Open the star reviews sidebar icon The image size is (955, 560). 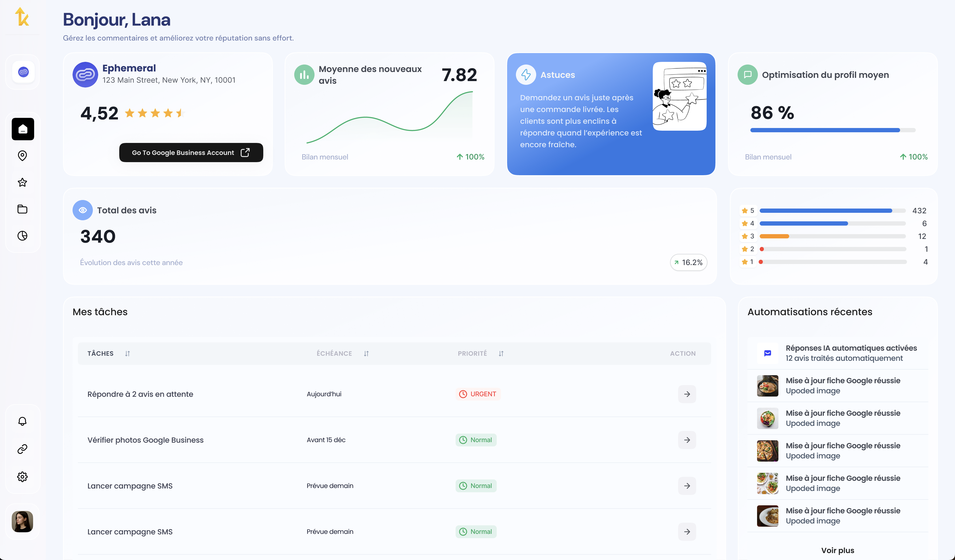tap(22, 183)
